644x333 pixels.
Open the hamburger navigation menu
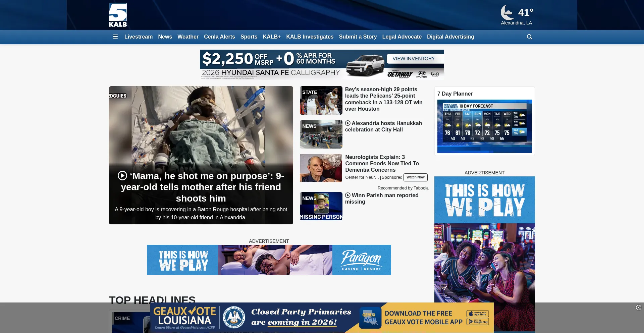pyautogui.click(x=115, y=37)
